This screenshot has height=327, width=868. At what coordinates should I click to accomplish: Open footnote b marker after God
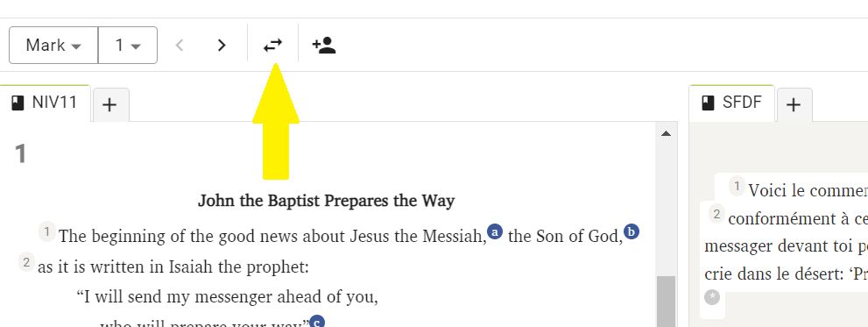pyautogui.click(x=632, y=231)
